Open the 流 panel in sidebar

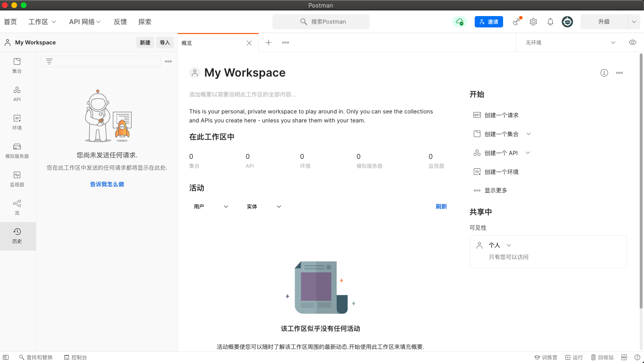pos(17,207)
